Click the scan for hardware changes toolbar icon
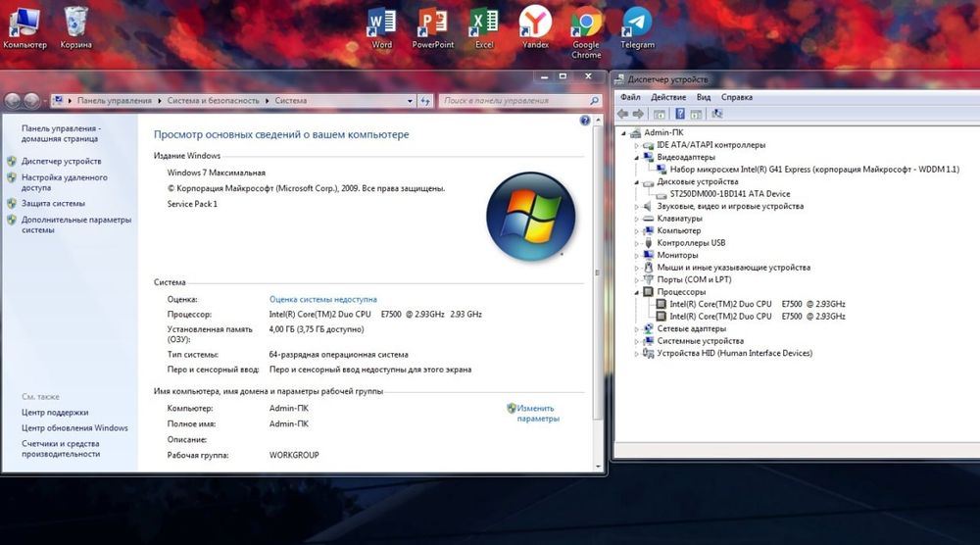This screenshot has height=545, width=980. click(717, 114)
